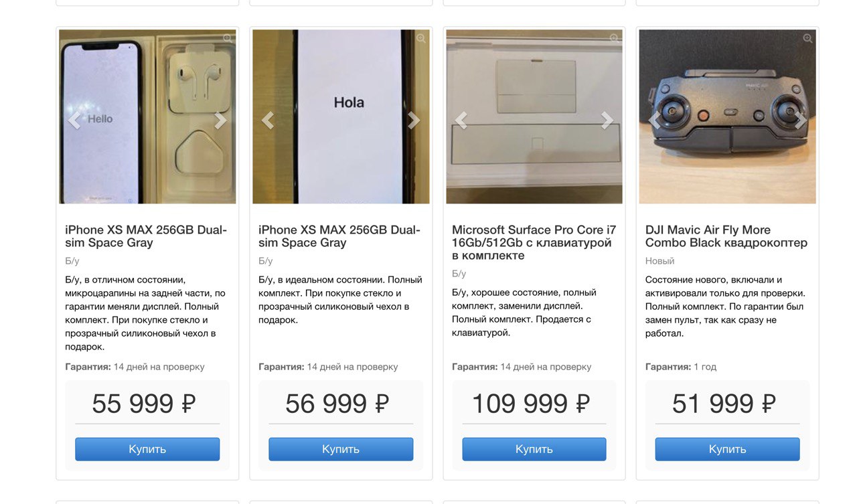Open Microsoft Surface Pro Core i7 title
857x504 pixels.
pyautogui.click(x=534, y=242)
